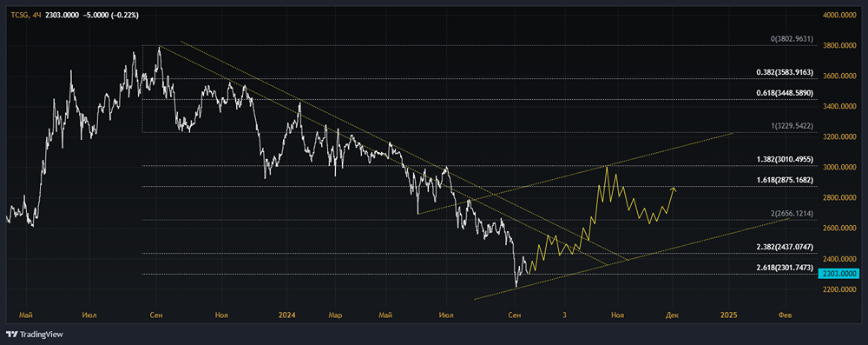The width and height of the screenshot is (868, 345).
Task: Click the Дек label on time axis
Action: coord(672,315)
